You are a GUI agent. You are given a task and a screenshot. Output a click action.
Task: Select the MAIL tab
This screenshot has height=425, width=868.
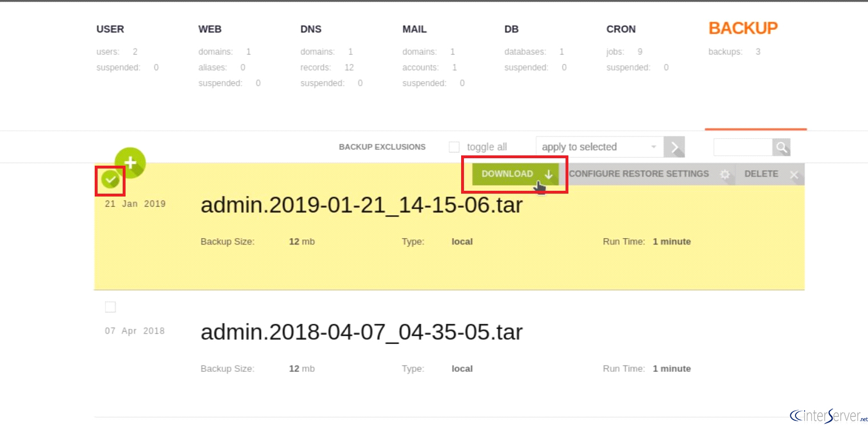click(x=414, y=29)
